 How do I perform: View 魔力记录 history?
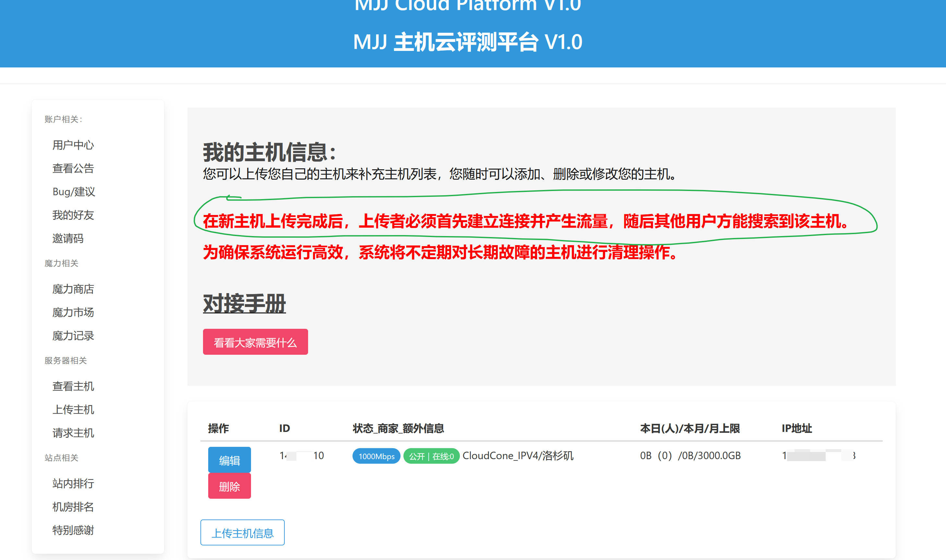pos(73,336)
